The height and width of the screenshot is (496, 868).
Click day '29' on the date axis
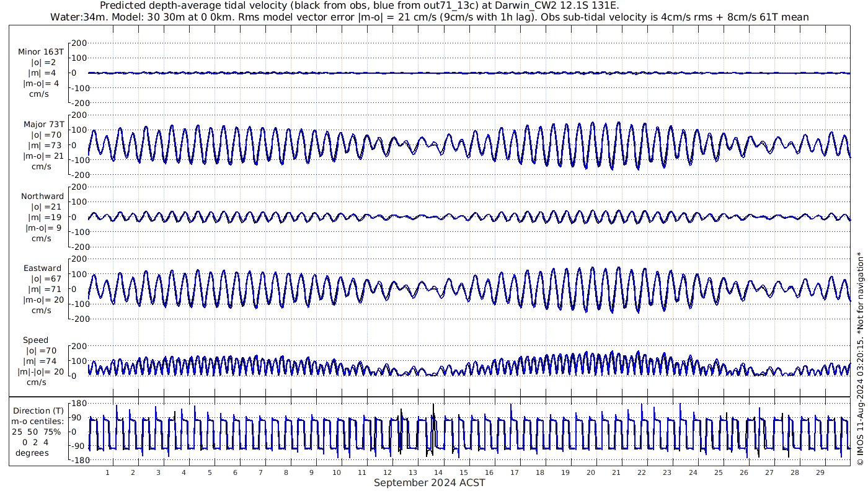click(820, 472)
